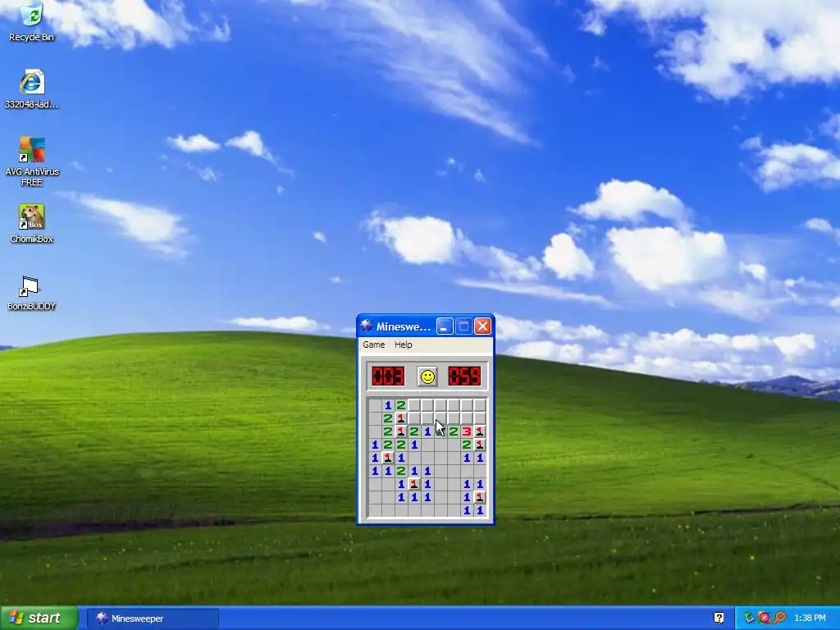
Task: Open the Game menu in Minesweeper
Action: click(x=373, y=345)
